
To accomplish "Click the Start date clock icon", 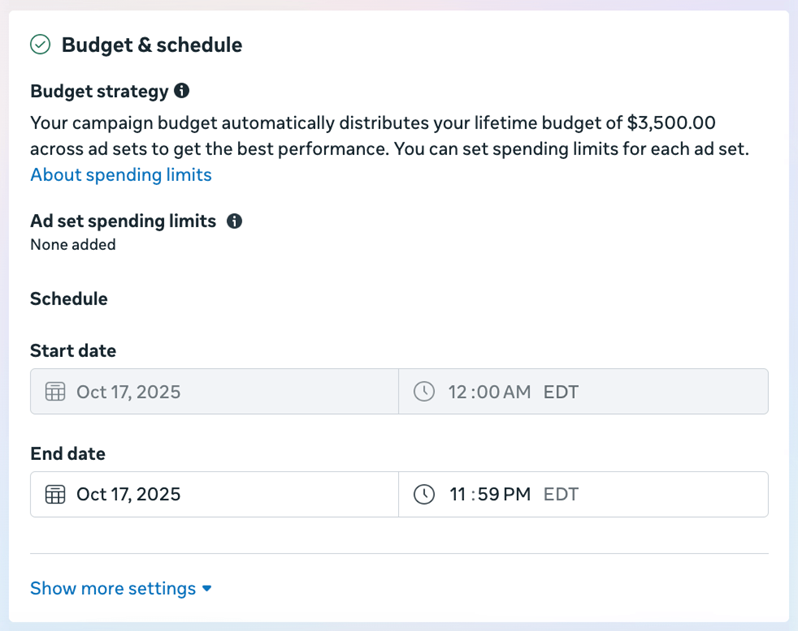I will (x=424, y=392).
